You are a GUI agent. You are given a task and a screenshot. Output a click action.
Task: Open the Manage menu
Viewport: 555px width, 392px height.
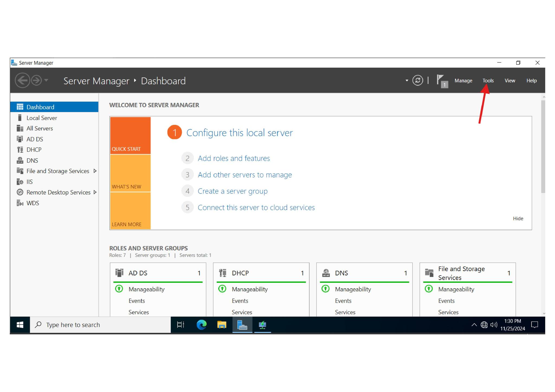click(x=463, y=81)
